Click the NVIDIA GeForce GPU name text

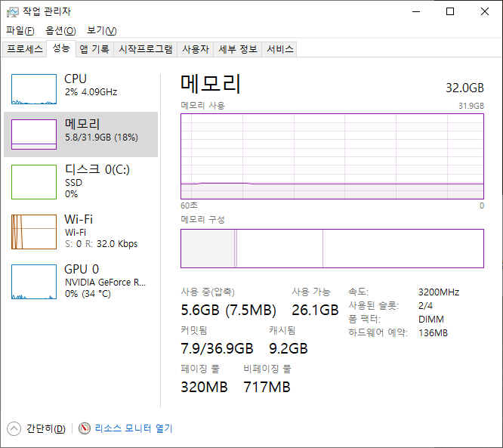pos(105,283)
